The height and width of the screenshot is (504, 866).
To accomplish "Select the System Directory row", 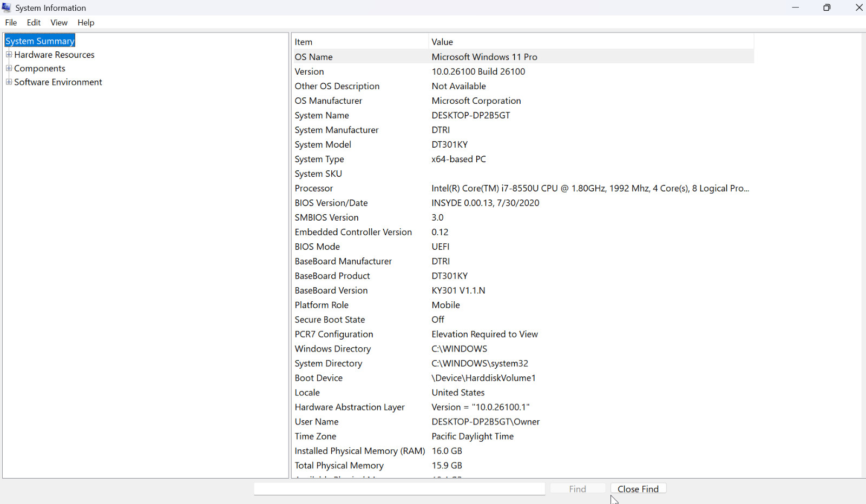I will point(523,363).
